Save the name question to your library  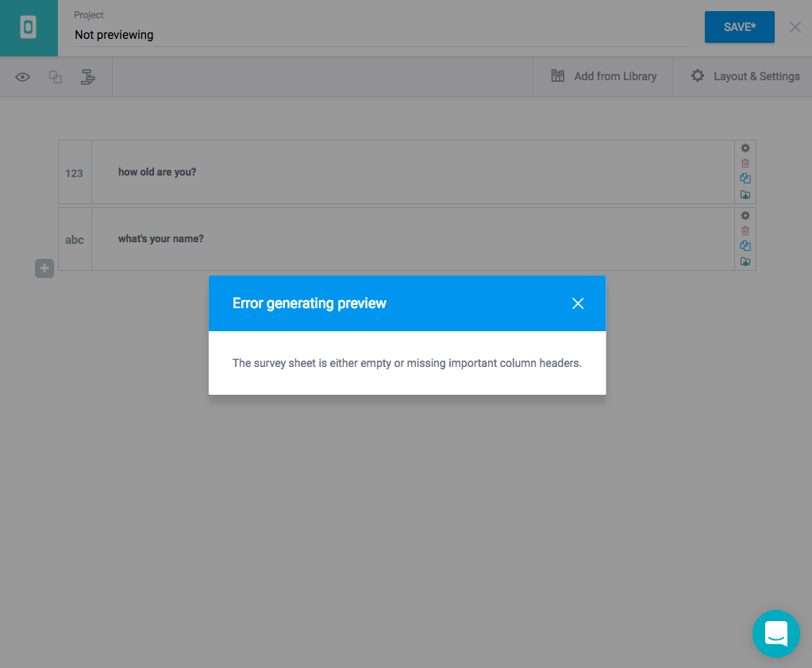(745, 261)
